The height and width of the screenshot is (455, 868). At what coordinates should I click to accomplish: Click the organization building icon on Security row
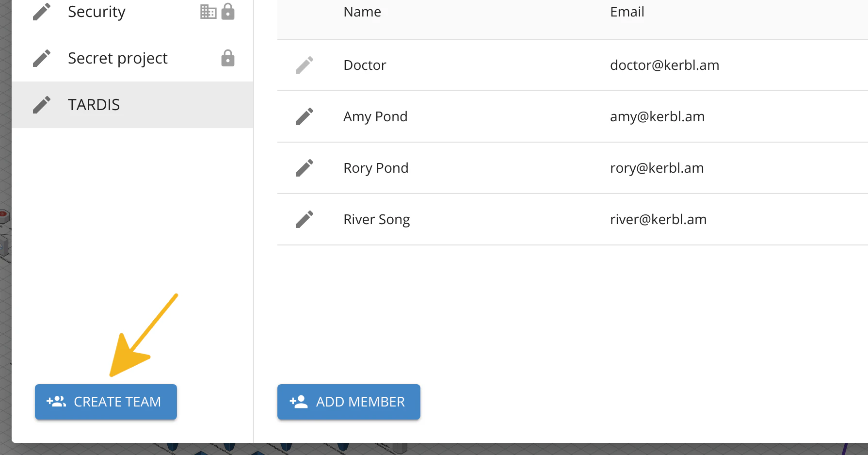pos(208,12)
